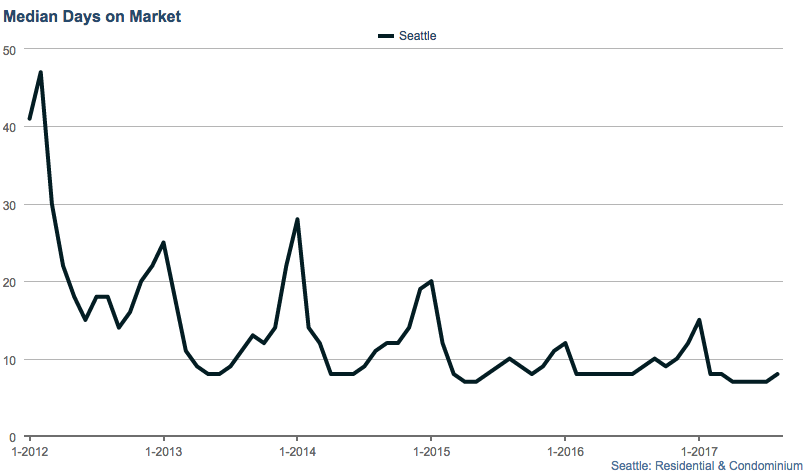Select the 1-2013 x-axis label
Screen dimensions: 809x472
pos(163,450)
